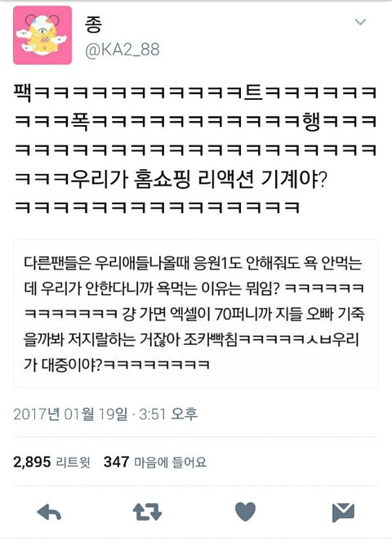Click the quoted text 가 대중이야?
392x550 pixels.
pyautogui.click(x=63, y=364)
